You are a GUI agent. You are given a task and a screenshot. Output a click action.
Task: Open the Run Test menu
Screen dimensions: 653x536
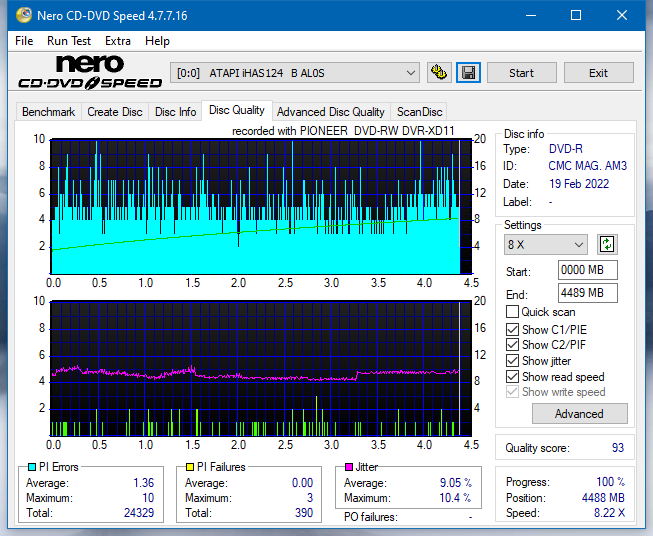click(69, 41)
